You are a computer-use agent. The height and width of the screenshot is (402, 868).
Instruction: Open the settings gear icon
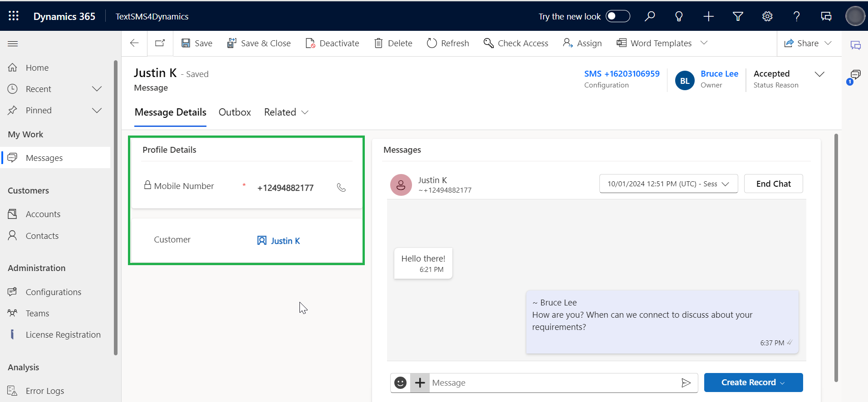[x=767, y=16]
